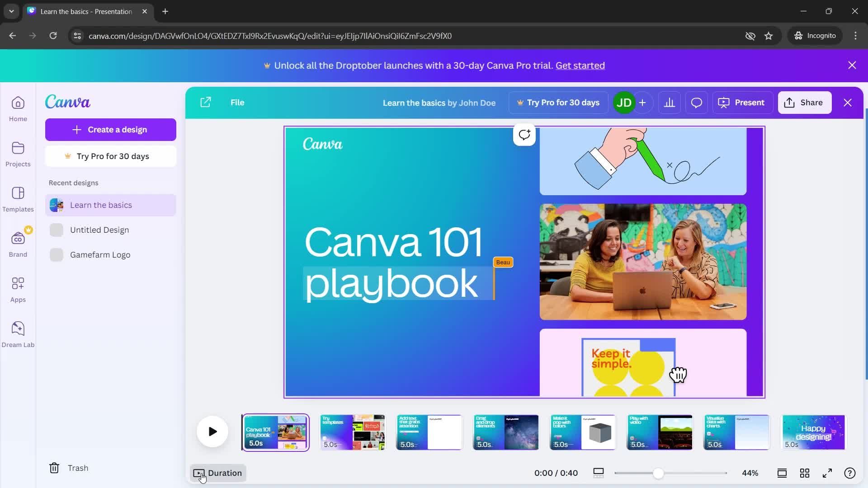Screen dimensions: 868x488
Task: Open the design in a new tab icon
Action: click(x=206, y=102)
